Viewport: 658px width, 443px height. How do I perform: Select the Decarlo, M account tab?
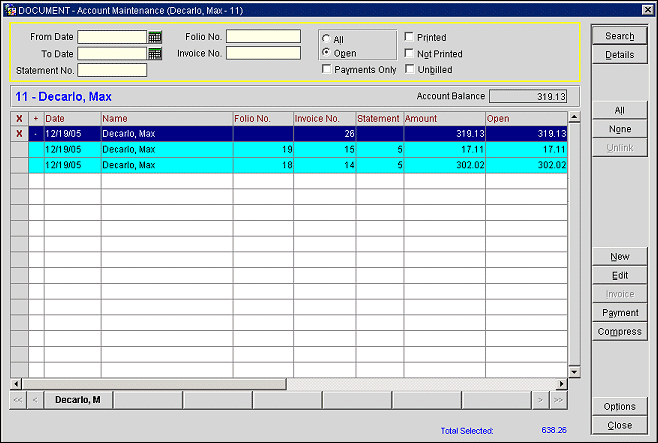[x=78, y=400]
